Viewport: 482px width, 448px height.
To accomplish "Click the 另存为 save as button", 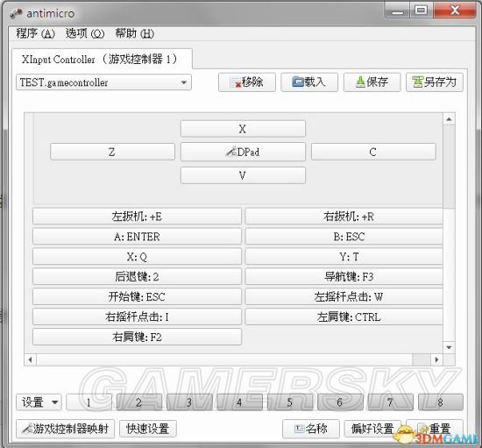I will (x=435, y=82).
